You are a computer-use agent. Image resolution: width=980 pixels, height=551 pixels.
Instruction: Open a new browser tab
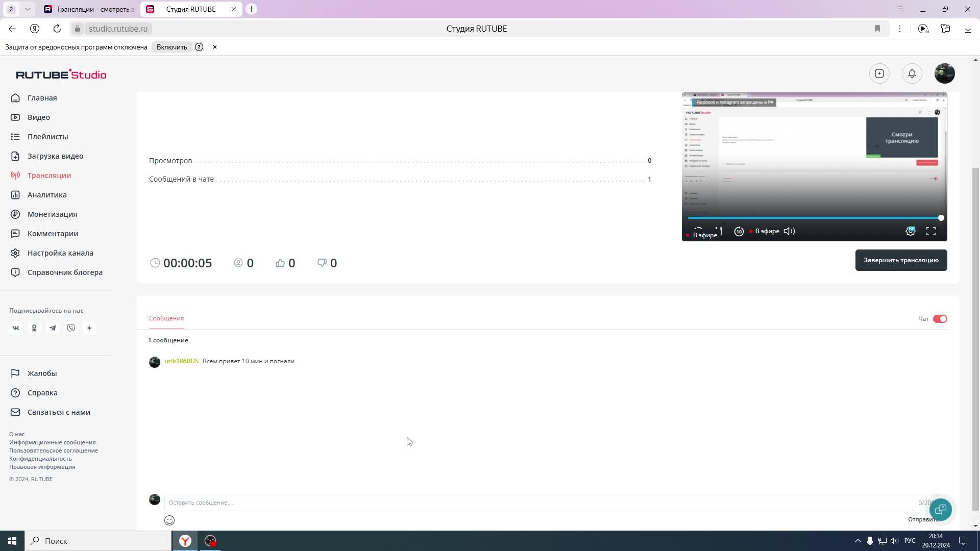pyautogui.click(x=251, y=9)
